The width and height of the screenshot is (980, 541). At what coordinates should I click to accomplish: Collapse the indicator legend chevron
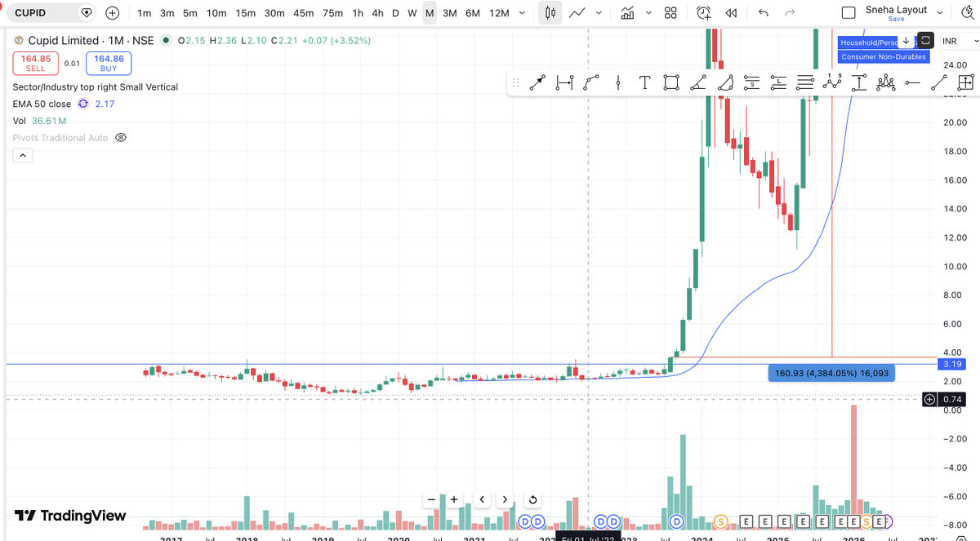(x=22, y=155)
